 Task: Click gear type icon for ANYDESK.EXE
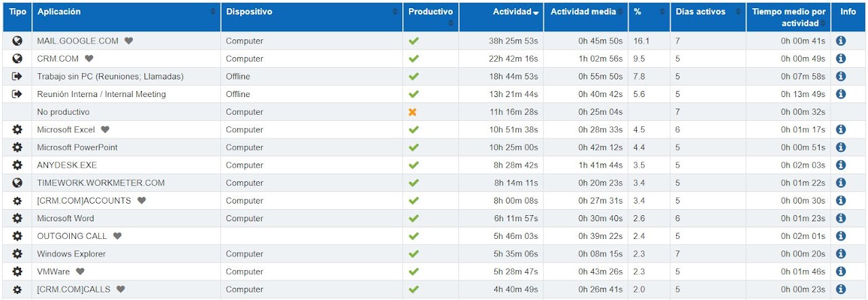[x=18, y=165]
